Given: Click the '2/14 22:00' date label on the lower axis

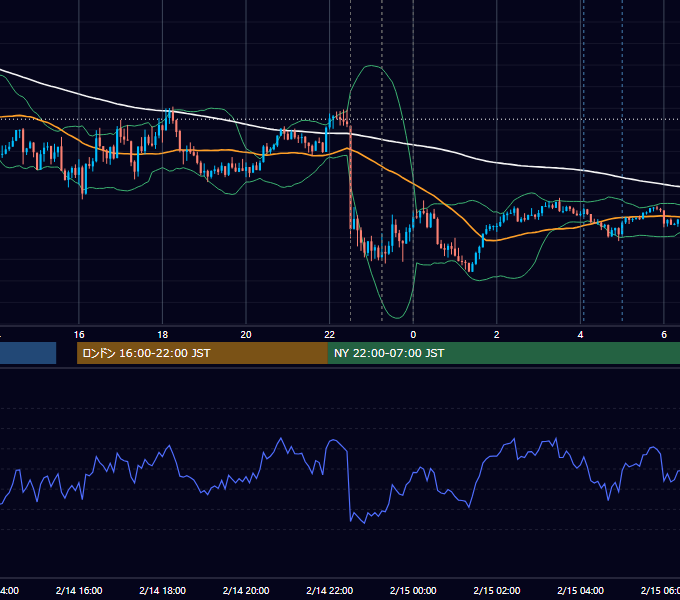Looking at the screenshot, I should pos(330,590).
